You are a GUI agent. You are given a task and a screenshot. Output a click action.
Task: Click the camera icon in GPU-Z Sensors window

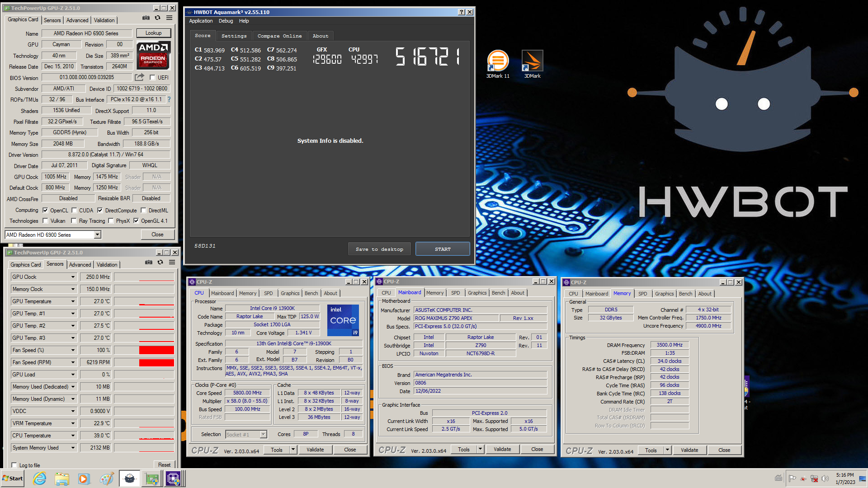[148, 262]
